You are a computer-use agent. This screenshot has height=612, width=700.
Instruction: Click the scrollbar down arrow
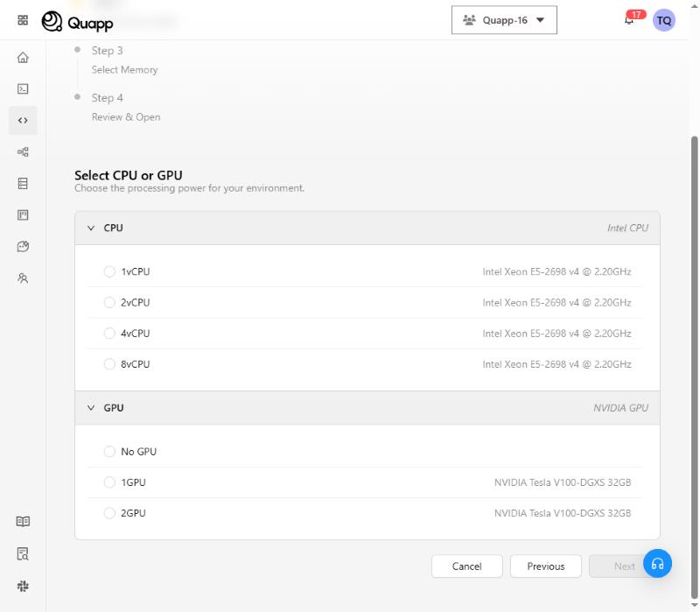click(694, 605)
